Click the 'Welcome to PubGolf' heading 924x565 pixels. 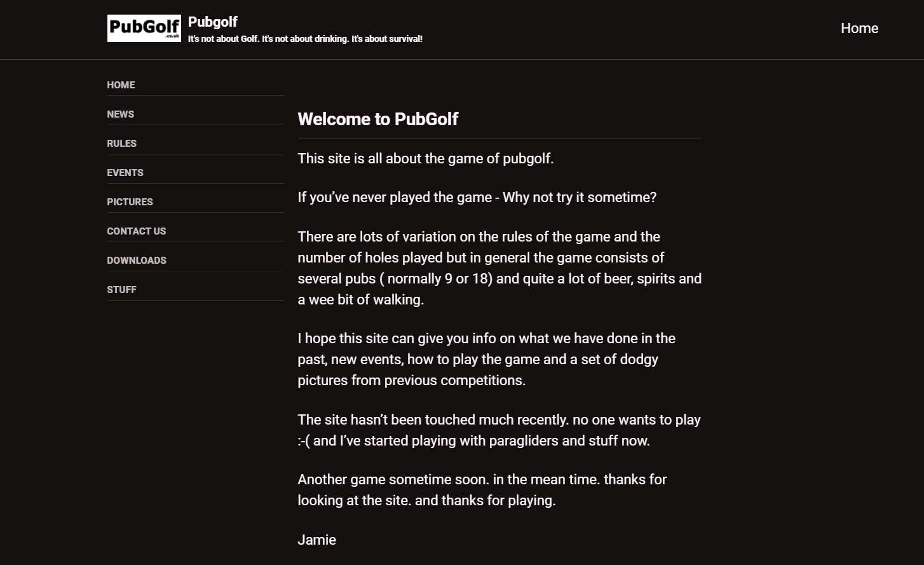click(378, 119)
